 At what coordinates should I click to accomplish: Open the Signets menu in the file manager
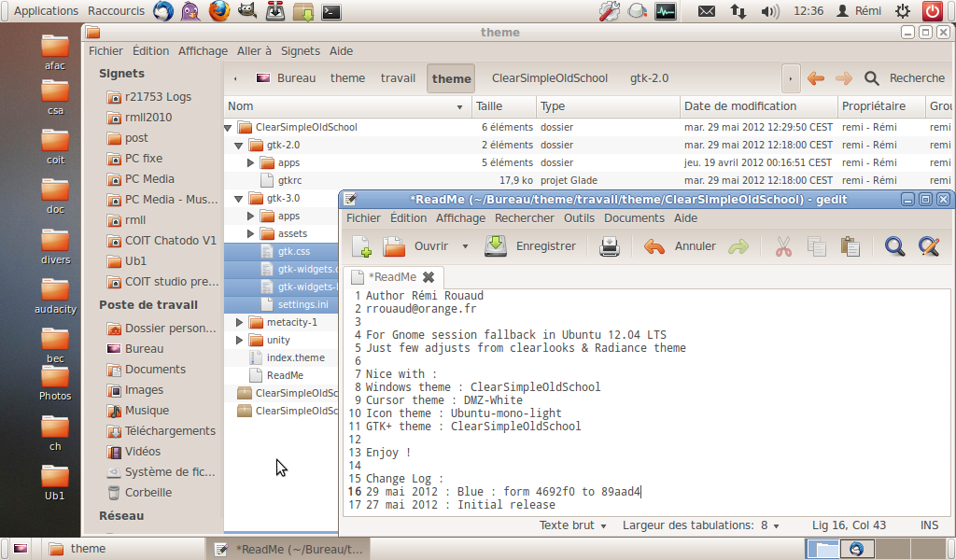click(x=299, y=50)
